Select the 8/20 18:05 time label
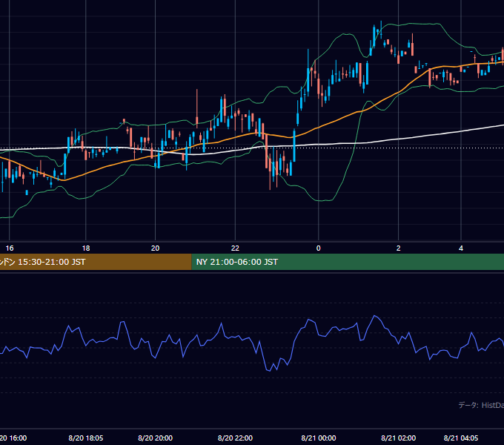 click(x=86, y=438)
